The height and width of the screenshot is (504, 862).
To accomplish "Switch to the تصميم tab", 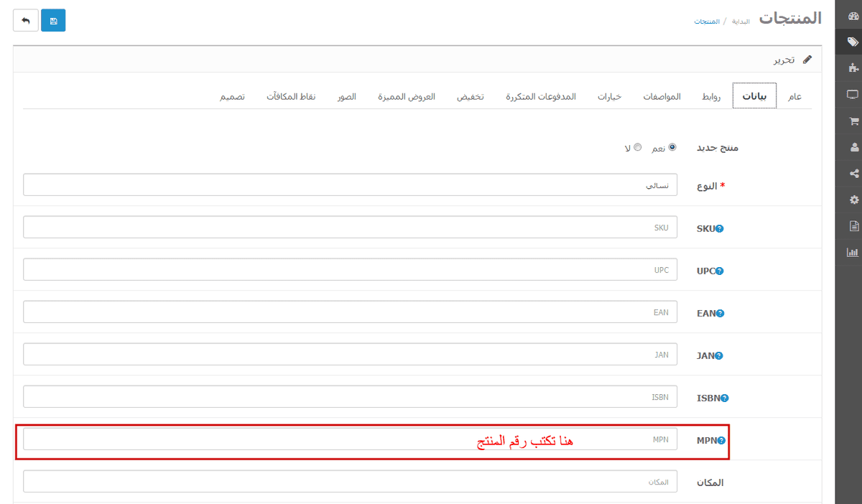I will [x=232, y=96].
